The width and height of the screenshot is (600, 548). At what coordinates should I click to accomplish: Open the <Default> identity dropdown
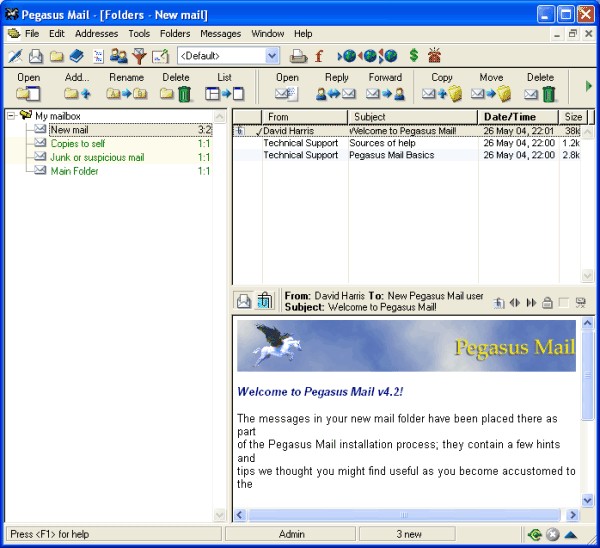coord(272,56)
